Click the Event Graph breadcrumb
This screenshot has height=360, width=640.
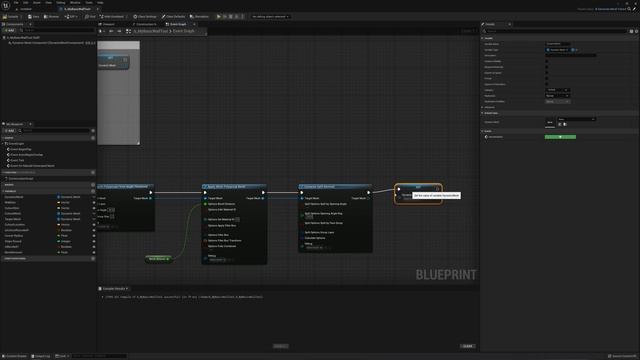pos(183,31)
